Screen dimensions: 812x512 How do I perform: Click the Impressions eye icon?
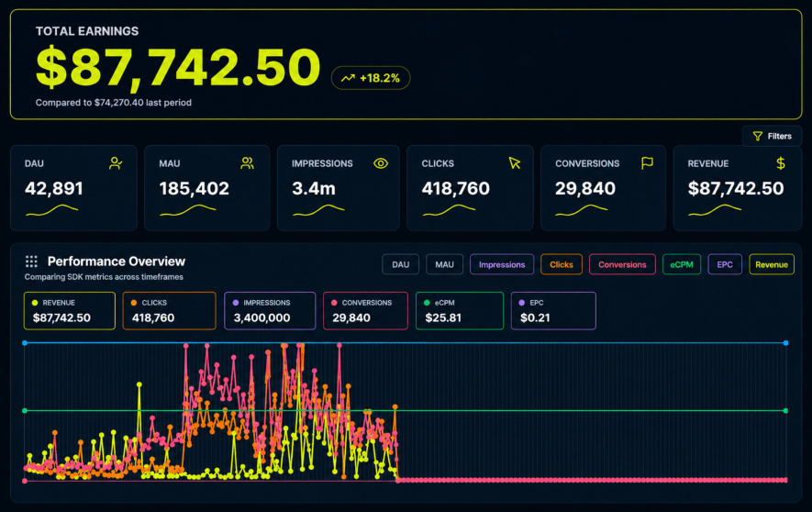pos(381,163)
